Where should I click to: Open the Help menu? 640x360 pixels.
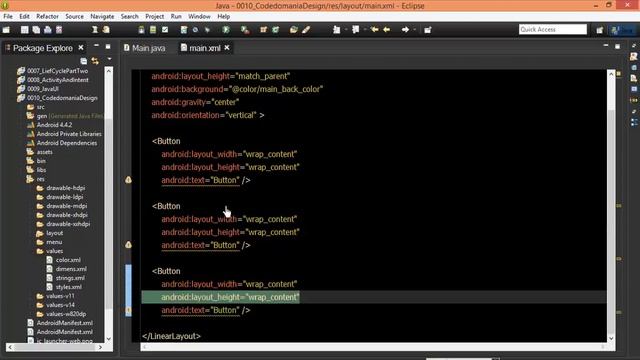pyautogui.click(x=223, y=16)
